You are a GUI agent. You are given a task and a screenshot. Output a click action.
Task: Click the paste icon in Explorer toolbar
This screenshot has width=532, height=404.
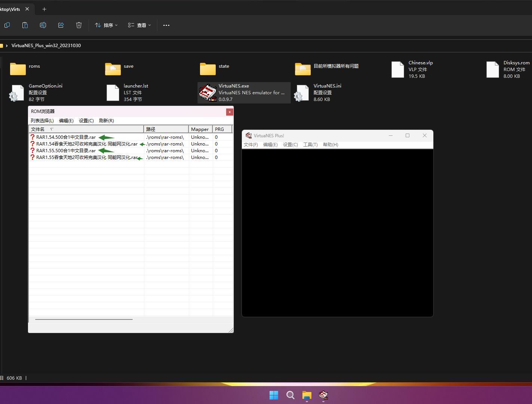(x=25, y=25)
